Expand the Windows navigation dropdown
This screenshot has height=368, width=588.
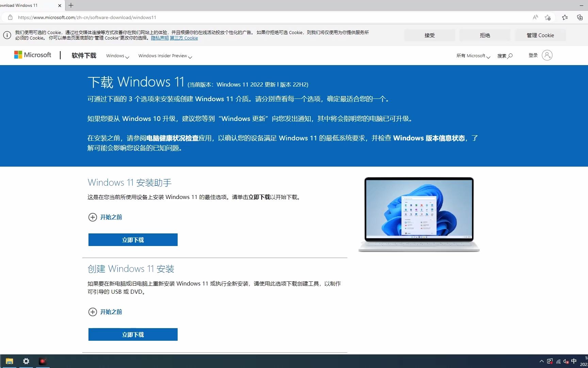click(117, 56)
